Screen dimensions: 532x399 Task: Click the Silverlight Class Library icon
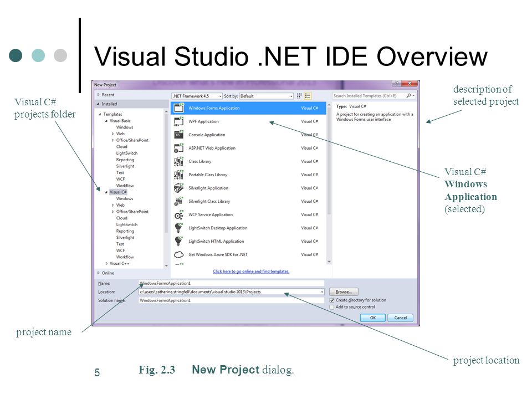pos(179,201)
